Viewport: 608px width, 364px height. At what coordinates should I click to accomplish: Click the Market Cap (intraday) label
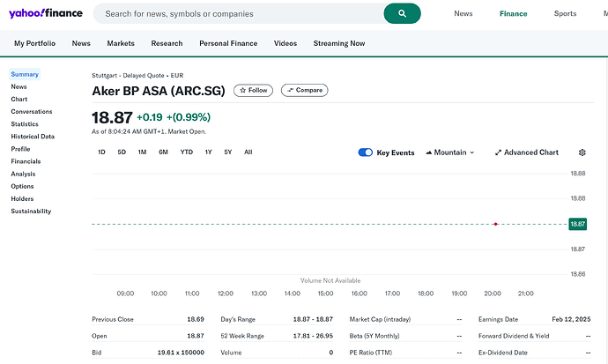click(380, 319)
